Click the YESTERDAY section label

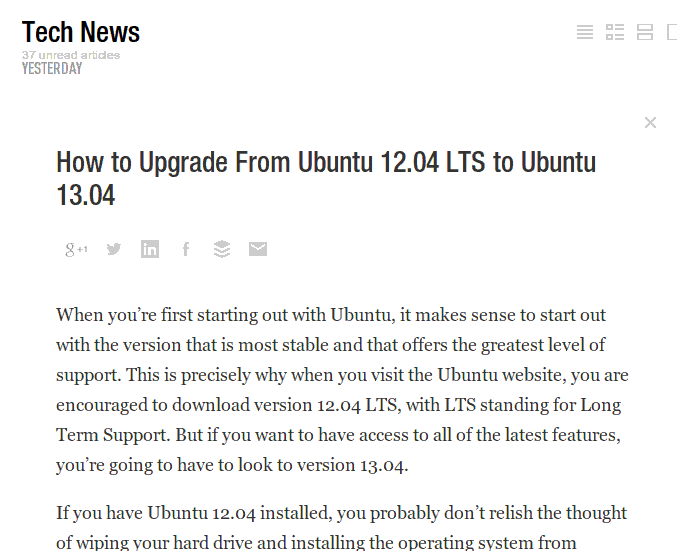coord(52,68)
